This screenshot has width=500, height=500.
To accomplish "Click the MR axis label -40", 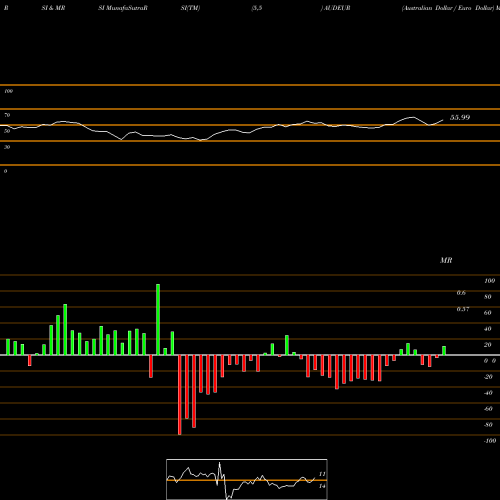I will [488, 393].
